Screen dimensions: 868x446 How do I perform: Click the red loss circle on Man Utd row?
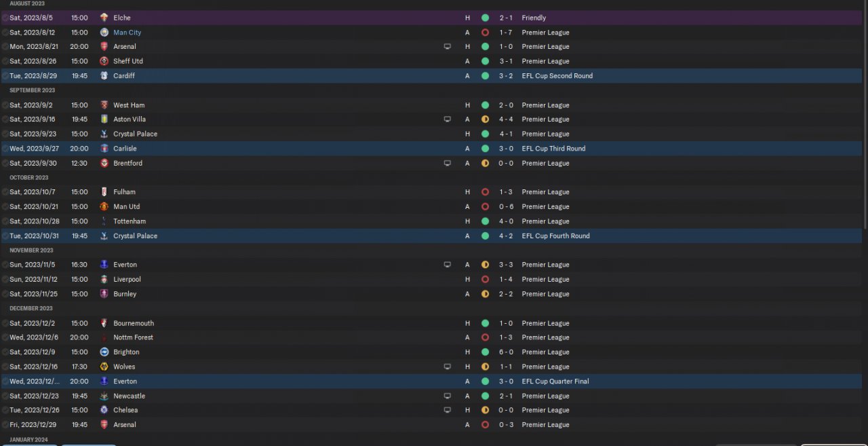(485, 207)
